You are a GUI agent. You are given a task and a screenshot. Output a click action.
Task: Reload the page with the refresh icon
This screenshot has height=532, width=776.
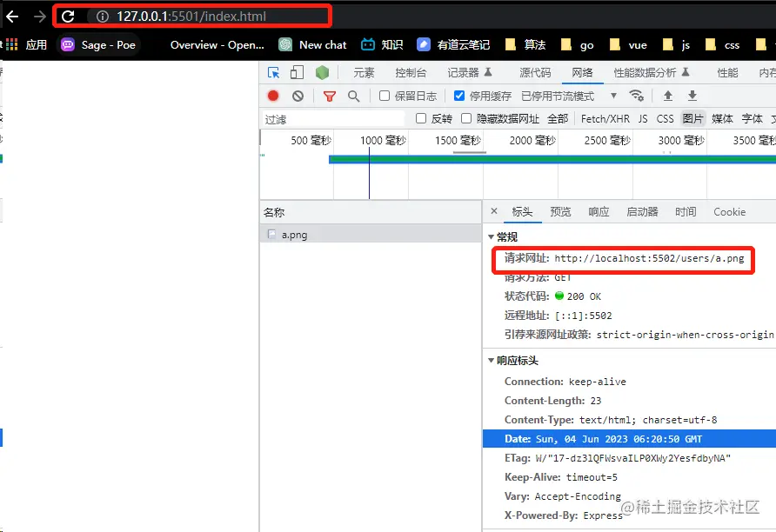(x=68, y=17)
